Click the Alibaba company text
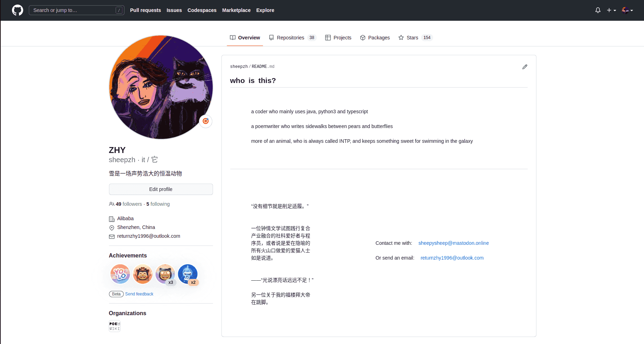The height and width of the screenshot is (344, 644). (x=125, y=218)
